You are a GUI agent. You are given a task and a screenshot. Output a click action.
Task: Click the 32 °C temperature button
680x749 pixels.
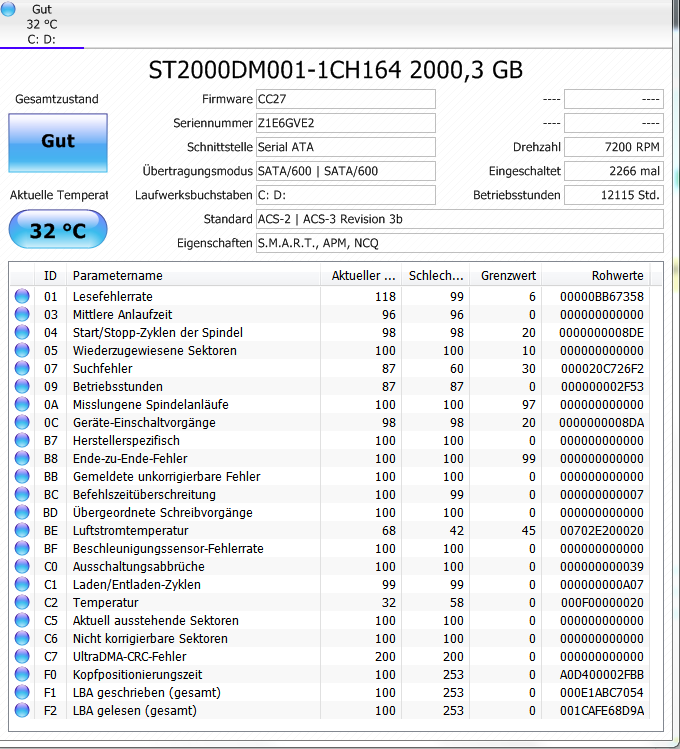58,230
